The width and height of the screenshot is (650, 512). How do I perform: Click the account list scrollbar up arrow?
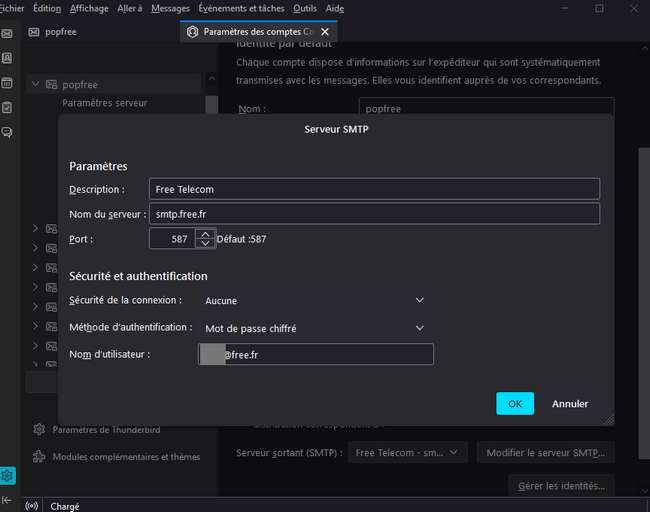pos(212,78)
